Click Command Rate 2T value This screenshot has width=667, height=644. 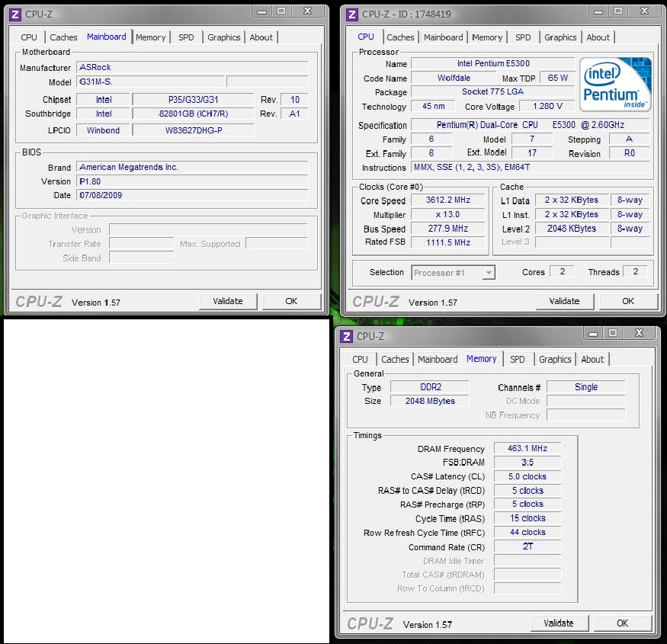(528, 546)
